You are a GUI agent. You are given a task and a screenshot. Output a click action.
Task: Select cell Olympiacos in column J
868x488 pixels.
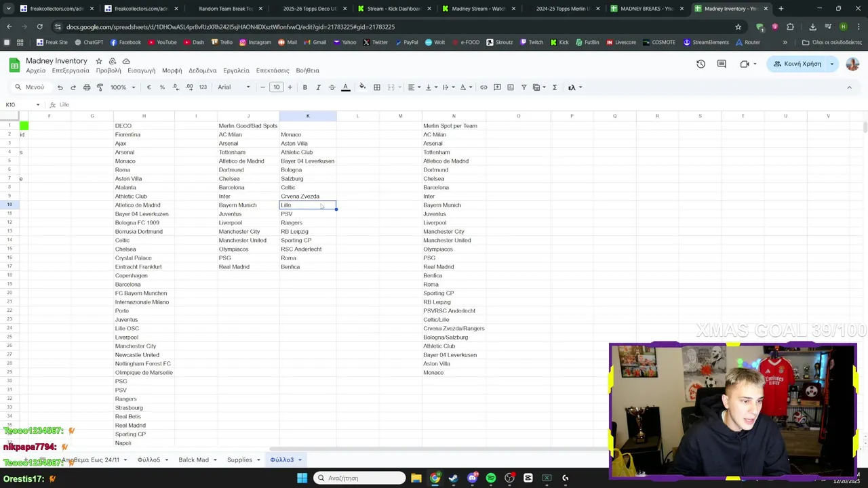248,249
